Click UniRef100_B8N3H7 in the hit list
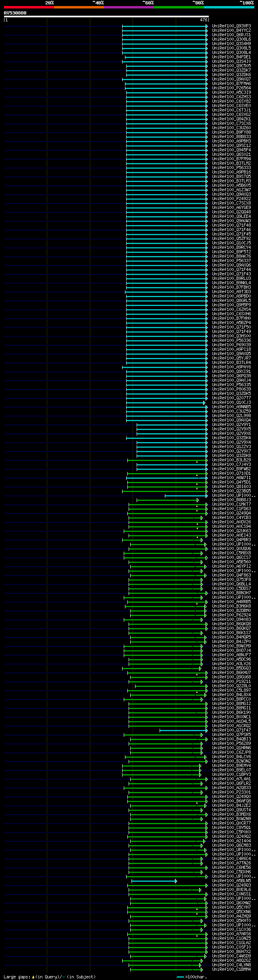The height and width of the screenshot is (980, 258). (231, 593)
